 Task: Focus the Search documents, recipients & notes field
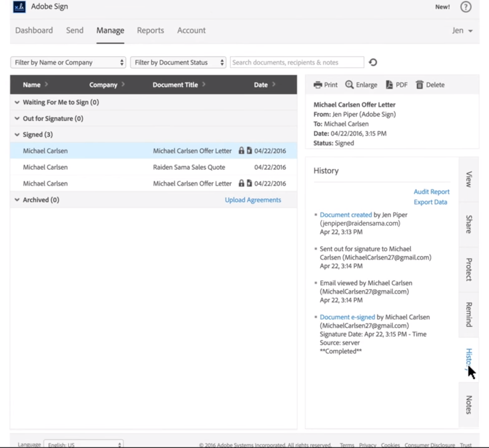pyautogui.click(x=297, y=62)
